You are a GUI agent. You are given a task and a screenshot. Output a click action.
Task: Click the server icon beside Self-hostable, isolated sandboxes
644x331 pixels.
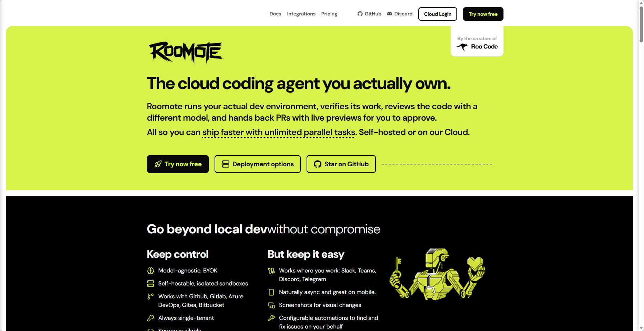151,284
